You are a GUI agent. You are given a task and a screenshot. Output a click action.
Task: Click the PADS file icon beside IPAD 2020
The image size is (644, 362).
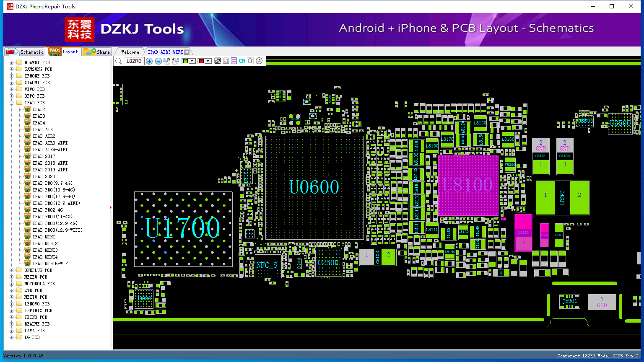pos(27,176)
